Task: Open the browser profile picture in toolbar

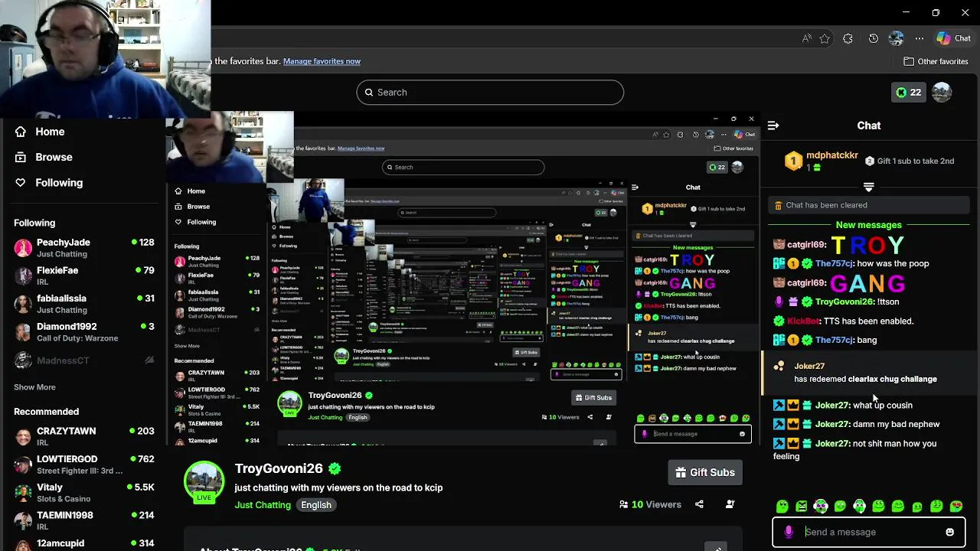Action: point(897,38)
